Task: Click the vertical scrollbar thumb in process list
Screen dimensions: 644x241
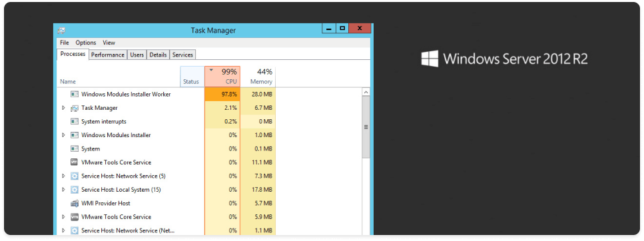Action: tap(366, 127)
